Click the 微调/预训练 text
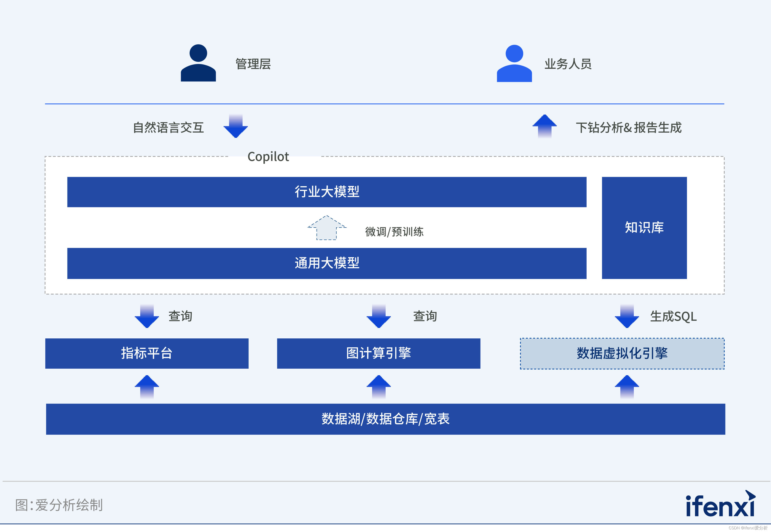 394,232
